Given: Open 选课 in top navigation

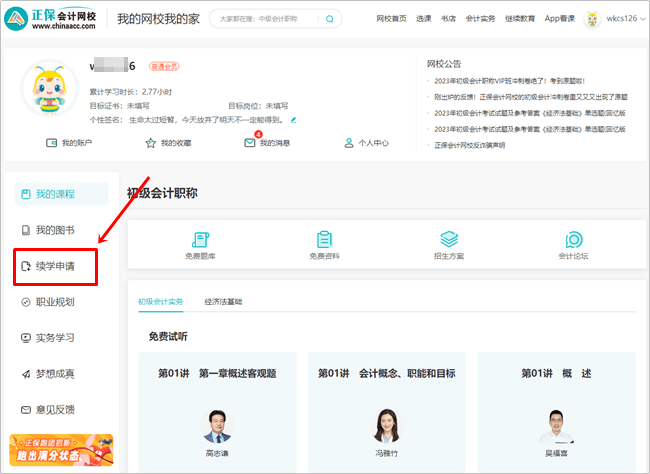Looking at the screenshot, I should [424, 19].
